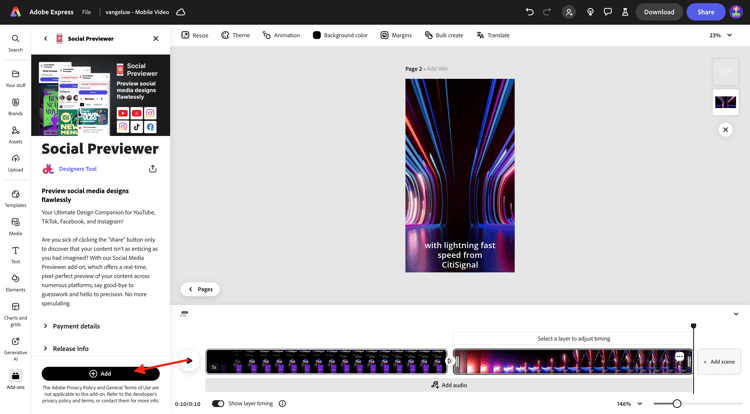This screenshot has width=750, height=414.
Task: Open Assets panel in sidebar
Action: [x=15, y=135]
